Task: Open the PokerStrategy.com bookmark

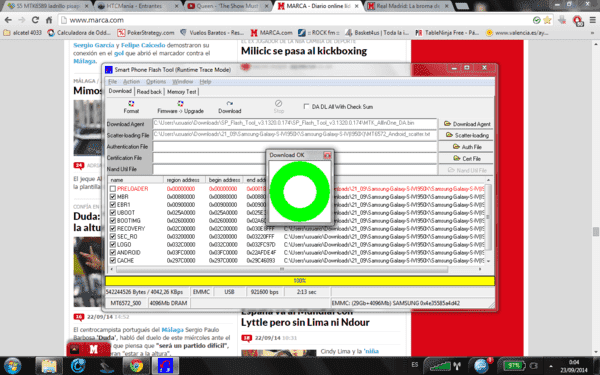Action: click(146, 33)
